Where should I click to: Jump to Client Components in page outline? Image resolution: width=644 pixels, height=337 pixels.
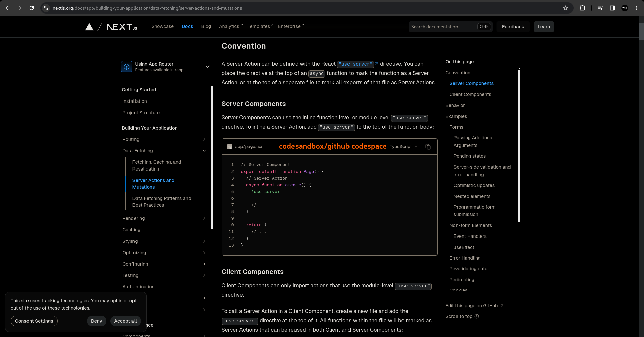(470, 94)
